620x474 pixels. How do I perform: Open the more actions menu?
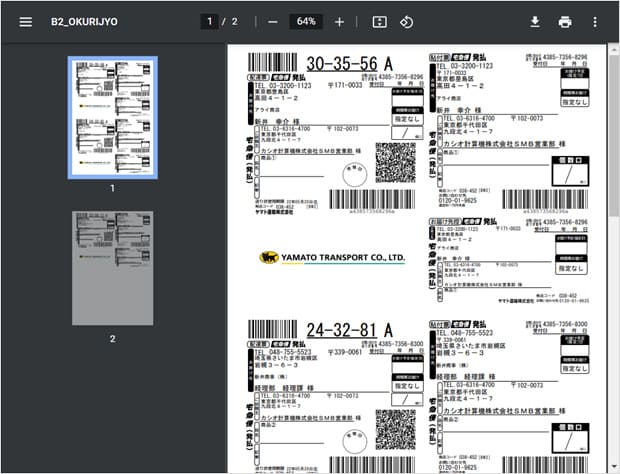point(595,22)
